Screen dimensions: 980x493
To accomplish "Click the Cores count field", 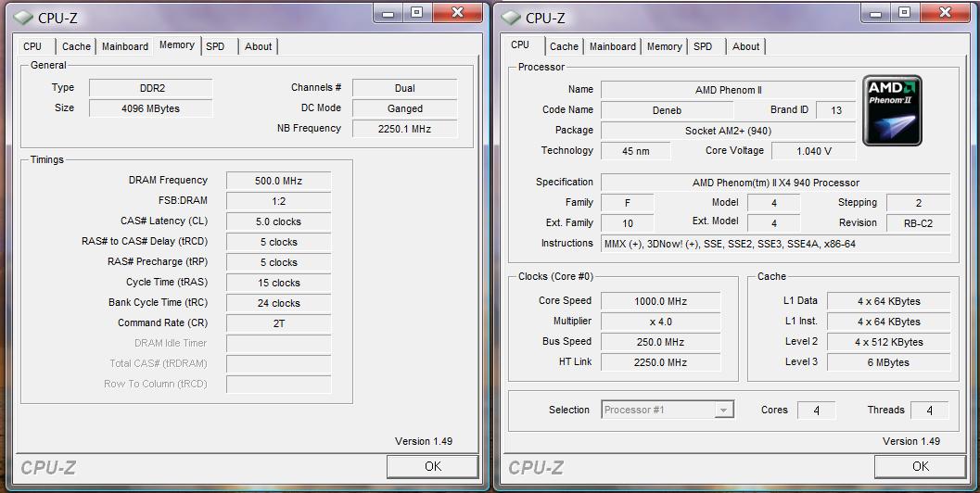I will (x=816, y=411).
